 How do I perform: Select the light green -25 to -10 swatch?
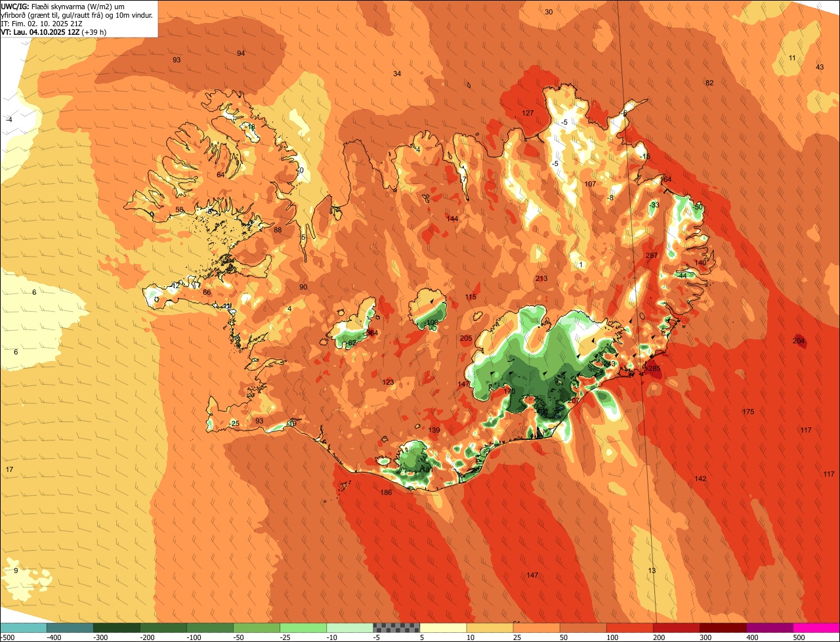pyautogui.click(x=303, y=628)
